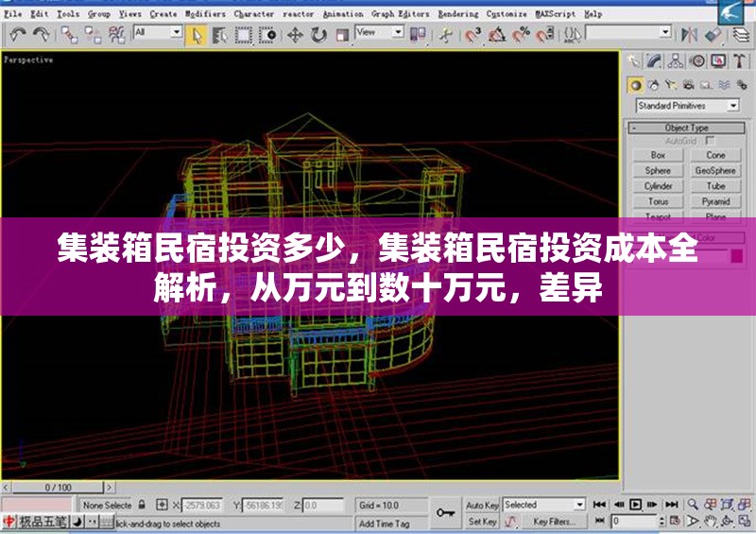Select the Geometry category sphere icon

(x=636, y=85)
